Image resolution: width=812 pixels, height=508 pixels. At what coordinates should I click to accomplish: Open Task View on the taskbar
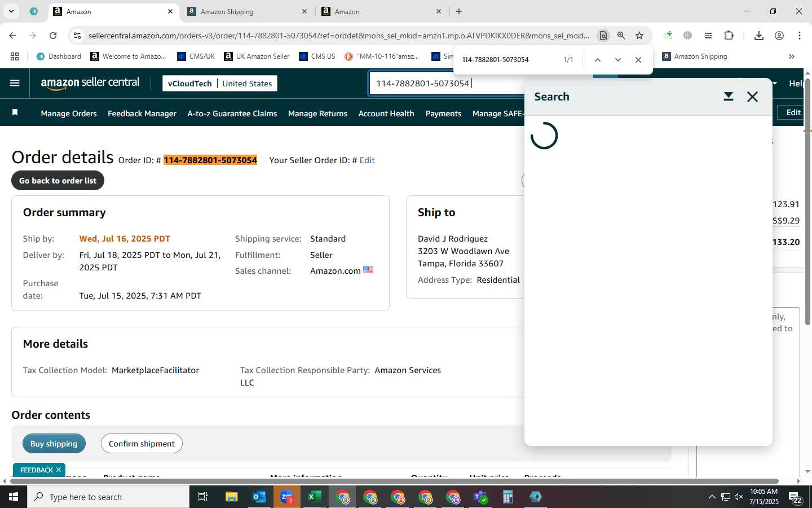pyautogui.click(x=203, y=497)
